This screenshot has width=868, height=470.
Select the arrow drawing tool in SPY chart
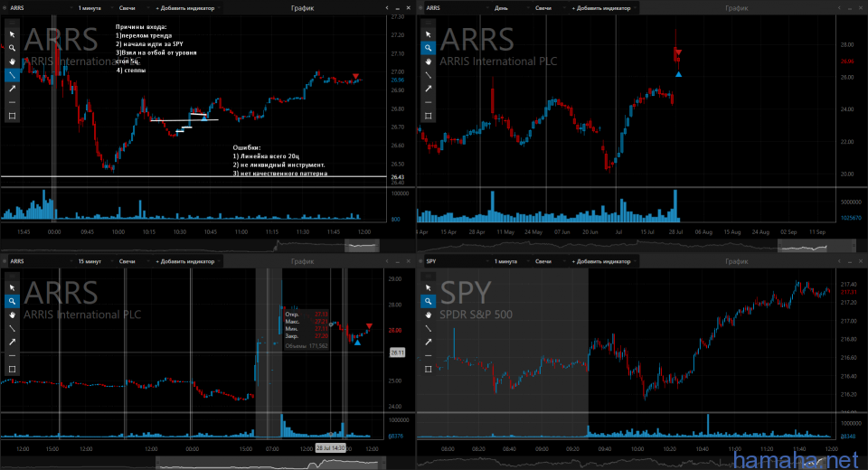428,343
